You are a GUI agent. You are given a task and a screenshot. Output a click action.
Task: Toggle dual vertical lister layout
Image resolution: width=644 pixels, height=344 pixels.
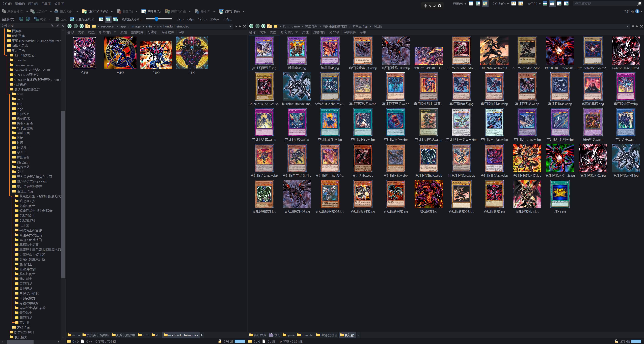point(552,4)
